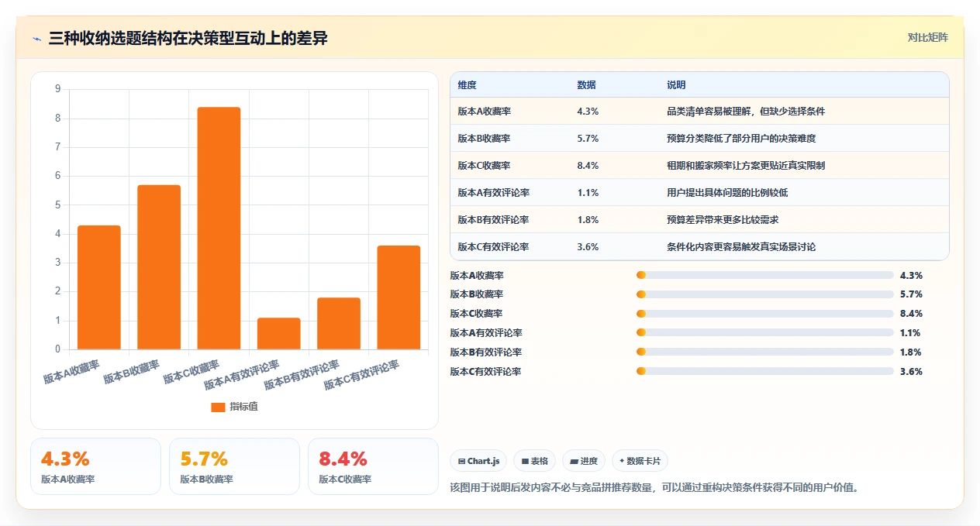980x526 pixels.
Task: Click table value 3.6%
Action: pos(588,247)
